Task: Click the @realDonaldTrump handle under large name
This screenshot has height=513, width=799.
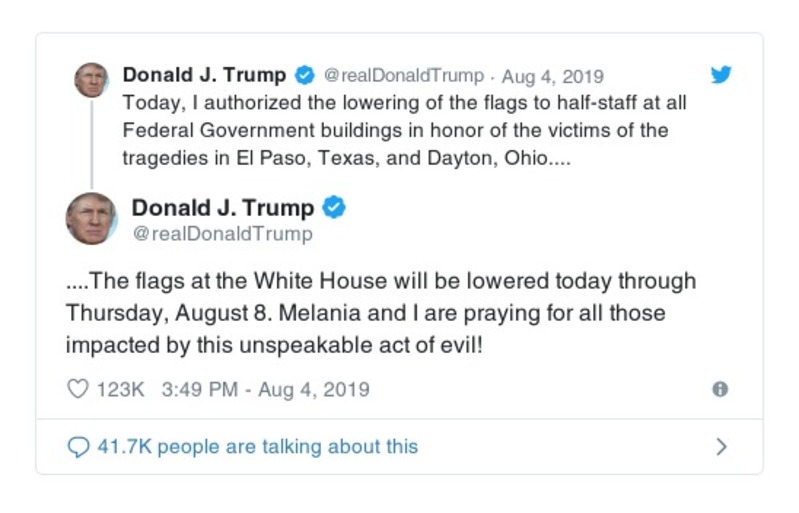Action: click(x=222, y=235)
